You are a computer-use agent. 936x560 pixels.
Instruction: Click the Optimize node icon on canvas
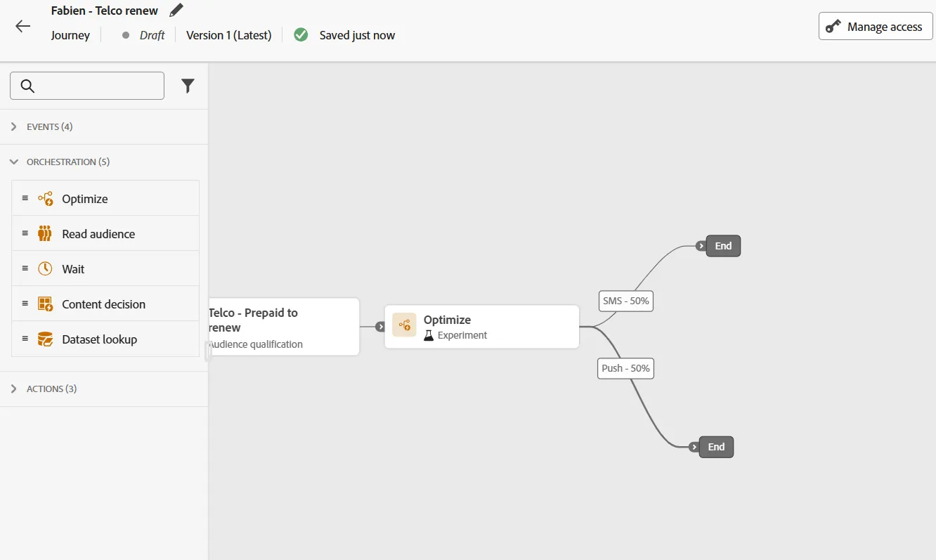coord(404,325)
